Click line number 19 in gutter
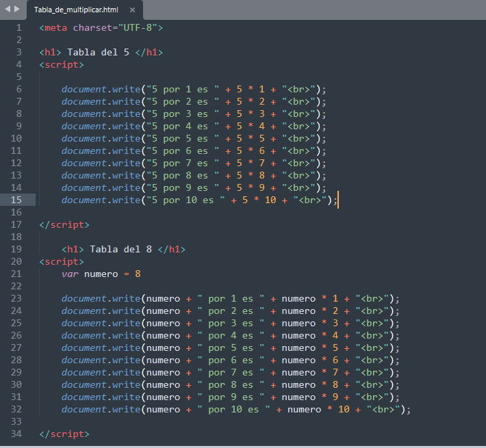 point(16,249)
